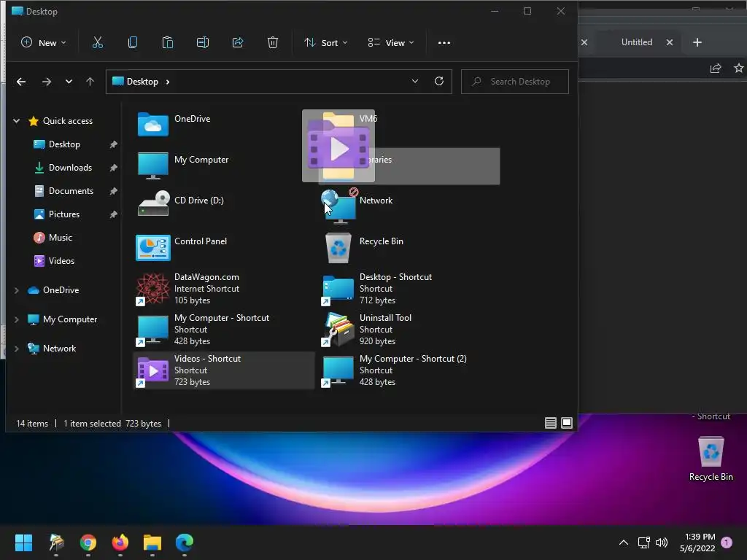This screenshot has width=747, height=560.
Task: Expand the address bar history dropdown
Action: pyautogui.click(x=415, y=82)
